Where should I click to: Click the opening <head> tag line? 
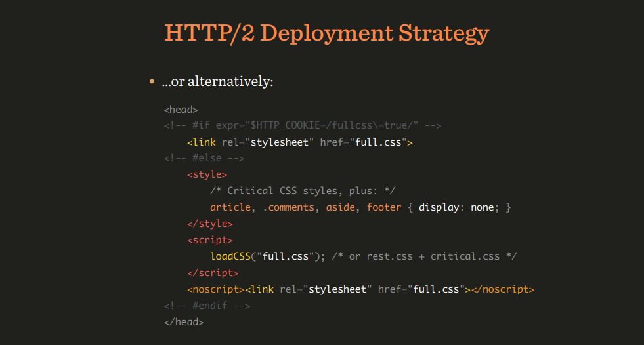coord(181,110)
